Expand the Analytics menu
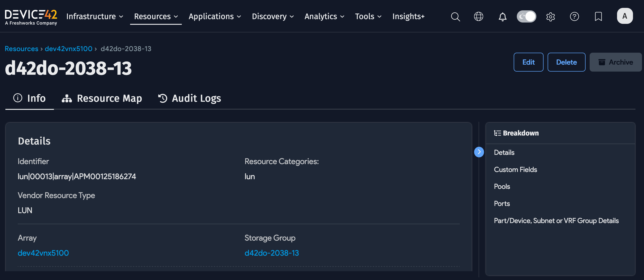 pyautogui.click(x=324, y=16)
